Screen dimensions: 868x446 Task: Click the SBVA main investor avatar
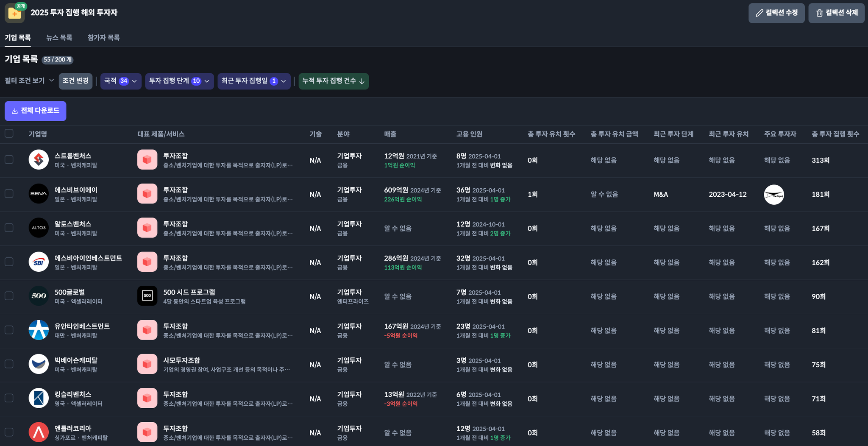tap(773, 195)
